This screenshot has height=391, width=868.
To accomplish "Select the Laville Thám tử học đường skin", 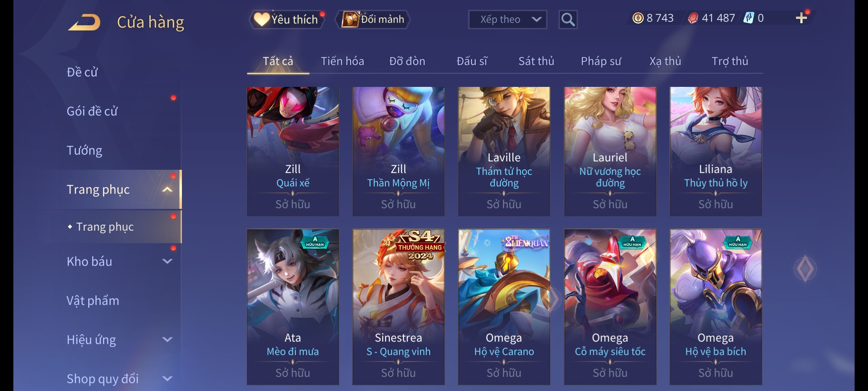I will tap(504, 151).
